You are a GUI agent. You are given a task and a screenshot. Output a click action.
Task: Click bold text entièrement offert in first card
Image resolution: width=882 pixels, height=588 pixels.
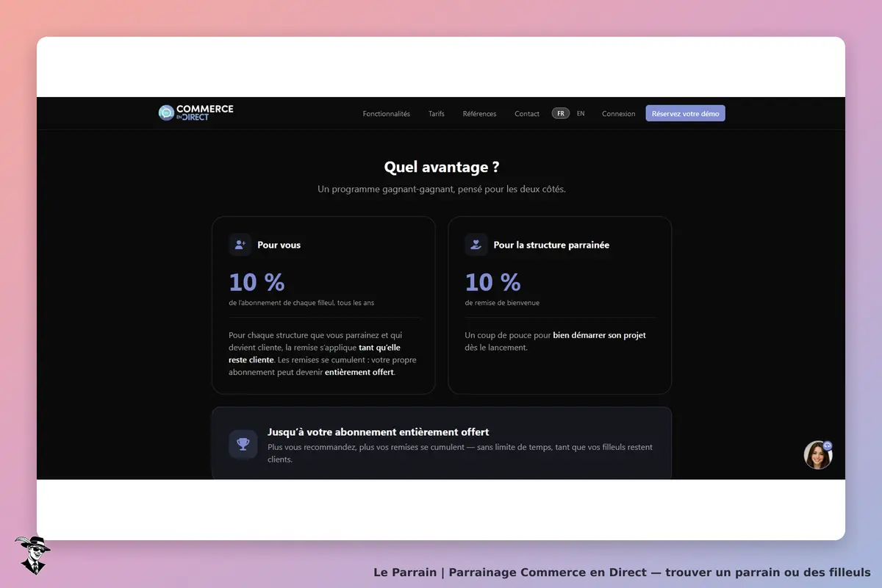359,372
